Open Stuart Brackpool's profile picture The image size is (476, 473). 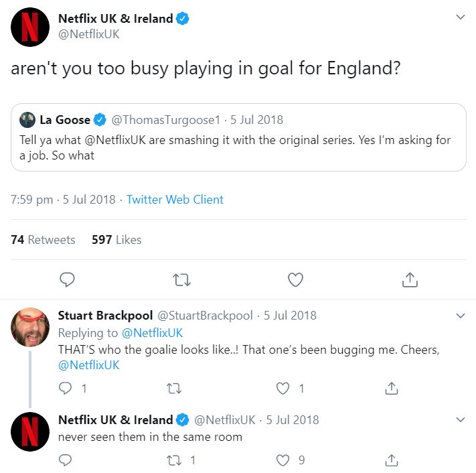coord(30,328)
